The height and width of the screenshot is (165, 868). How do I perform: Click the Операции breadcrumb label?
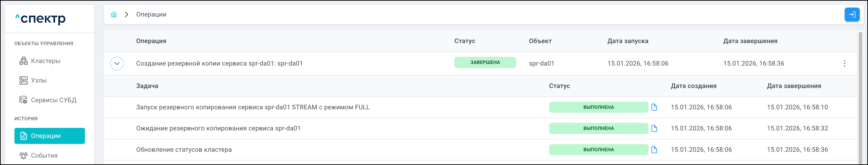pos(151,14)
